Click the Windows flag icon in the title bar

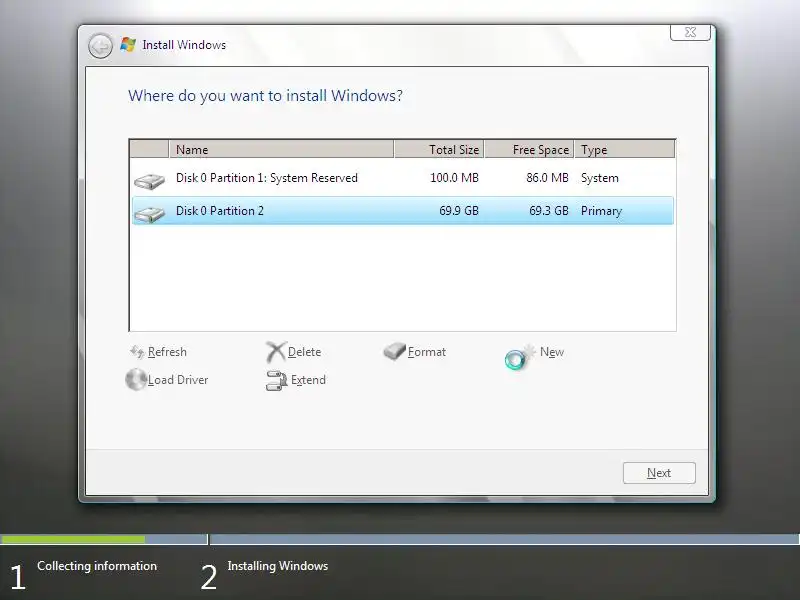(128, 44)
